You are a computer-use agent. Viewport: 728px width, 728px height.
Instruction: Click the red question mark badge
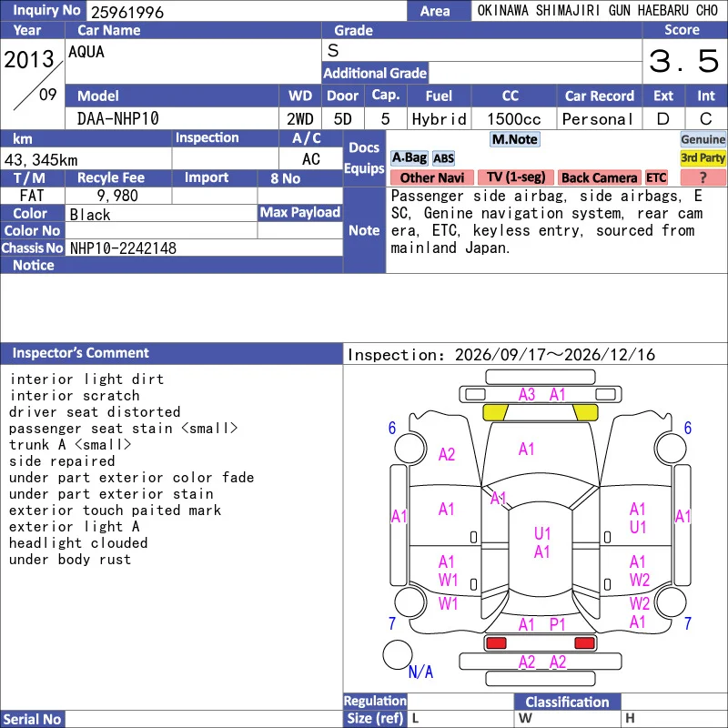pos(703,177)
